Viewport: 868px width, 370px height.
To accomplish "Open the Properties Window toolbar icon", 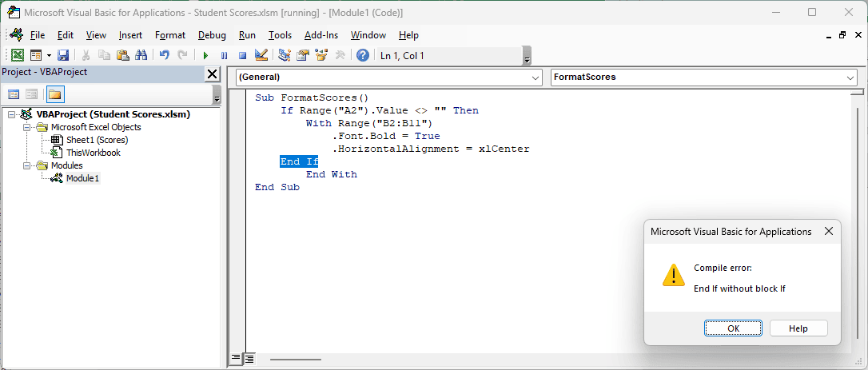I will click(302, 55).
